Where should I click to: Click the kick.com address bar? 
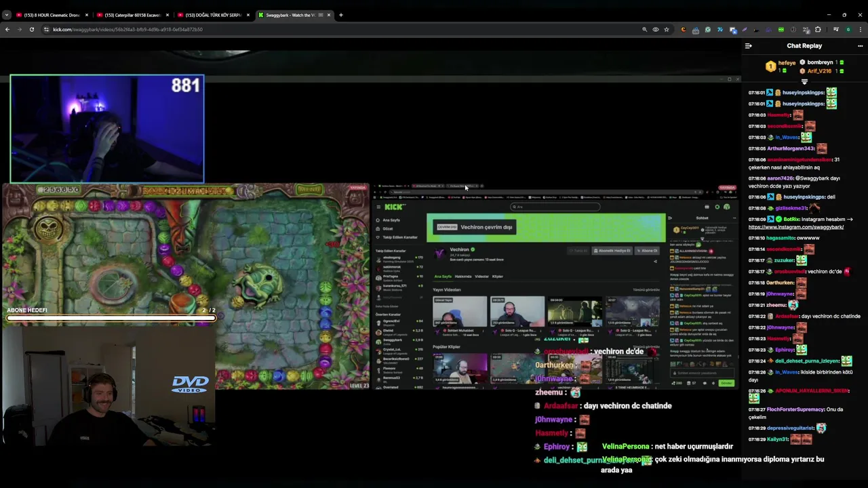tap(339, 30)
